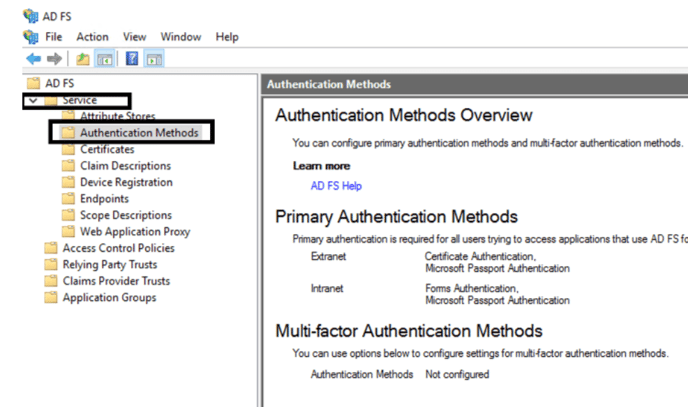Select Access Control Policies folder
Viewport: 688px width, 407px height.
[118, 248]
